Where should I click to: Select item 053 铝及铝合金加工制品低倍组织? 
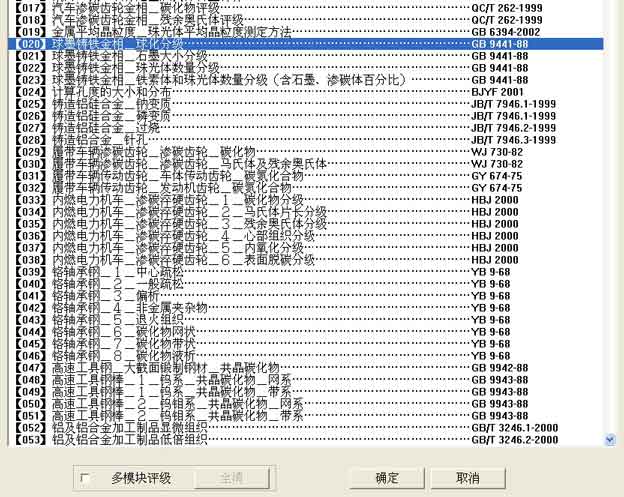[x=130, y=440]
